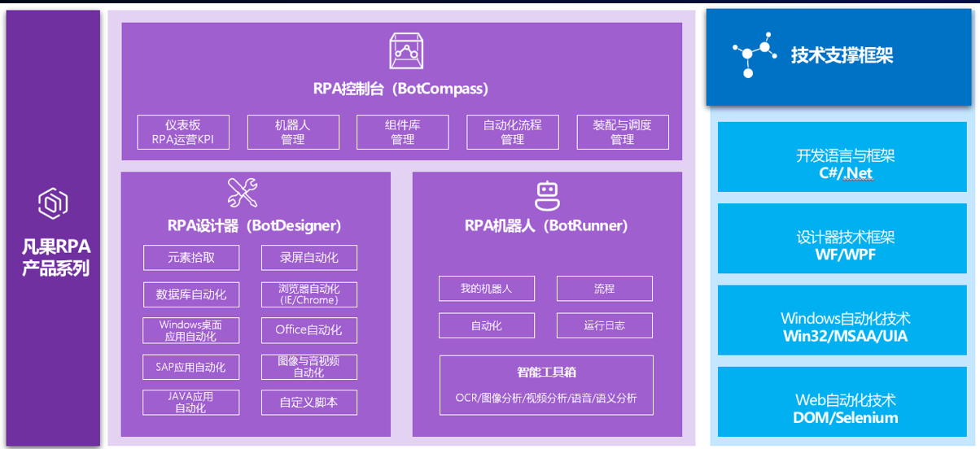Click the BotDesigner wrench and screwdriver icon
980x449 pixels.
243,193
